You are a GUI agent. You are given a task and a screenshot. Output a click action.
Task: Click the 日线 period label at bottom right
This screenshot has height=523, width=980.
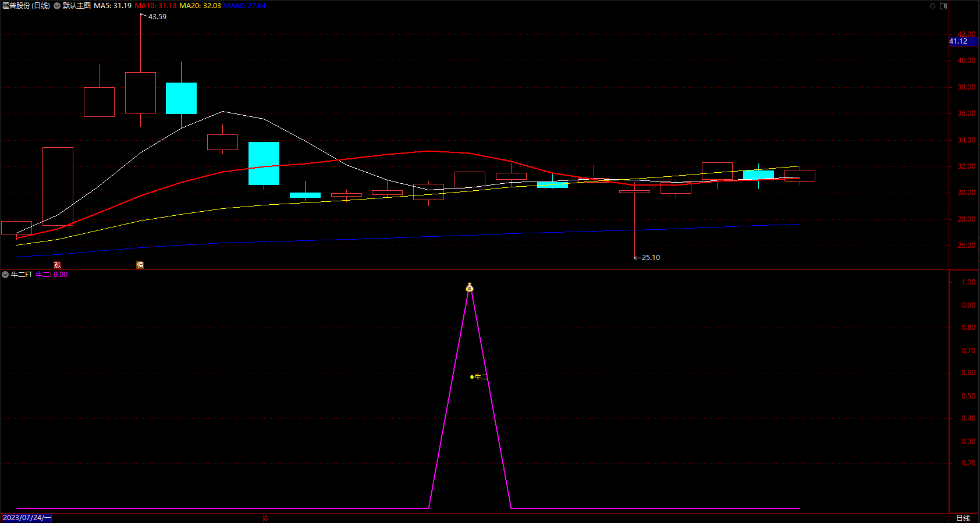964,518
